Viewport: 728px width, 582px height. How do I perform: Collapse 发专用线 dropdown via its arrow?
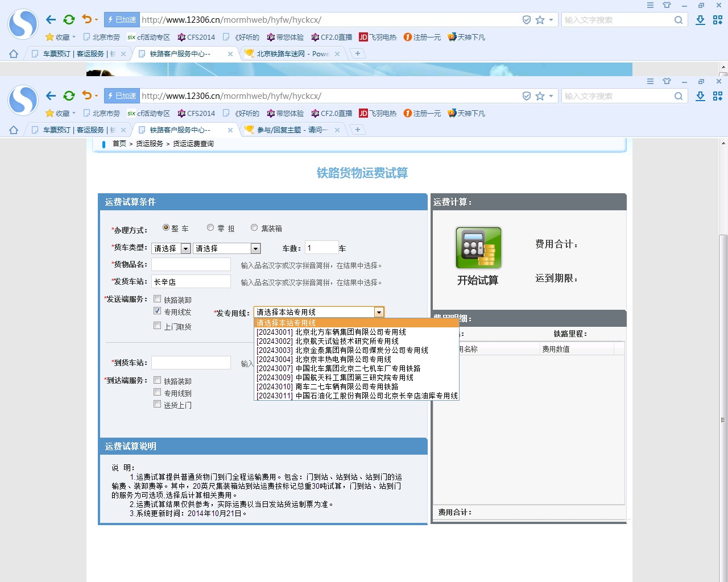click(379, 312)
